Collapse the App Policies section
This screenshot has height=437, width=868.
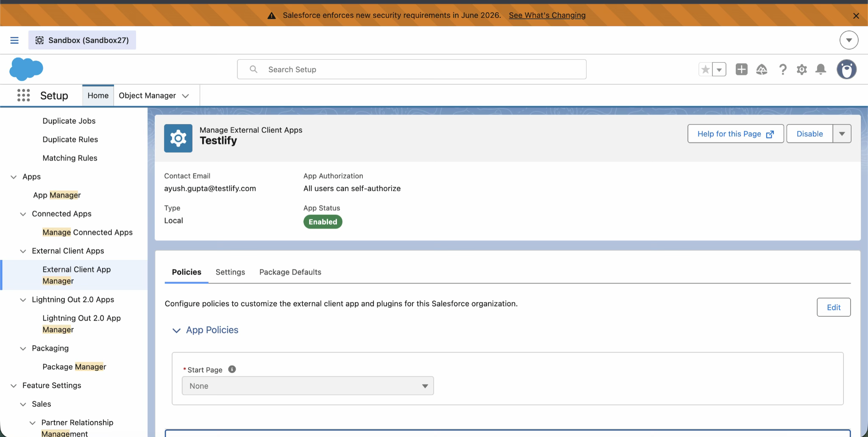(x=177, y=330)
